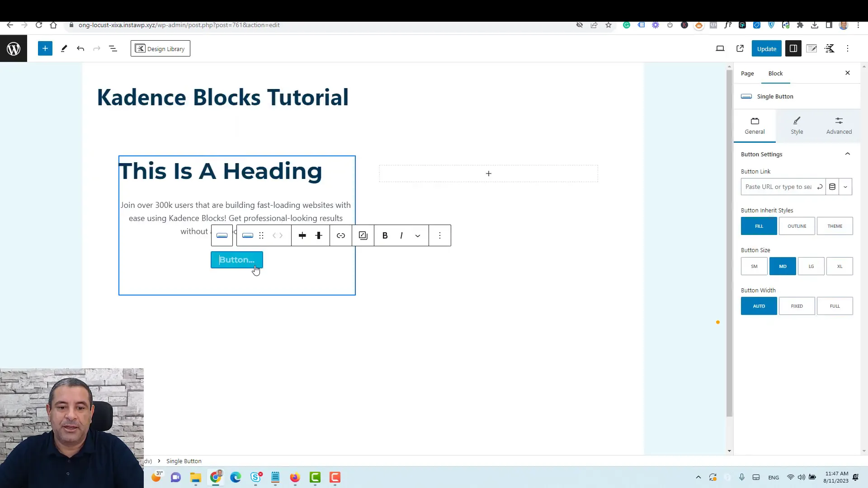Viewport: 868px width, 488px height.
Task: Open the Advanced settings tab
Action: point(839,126)
